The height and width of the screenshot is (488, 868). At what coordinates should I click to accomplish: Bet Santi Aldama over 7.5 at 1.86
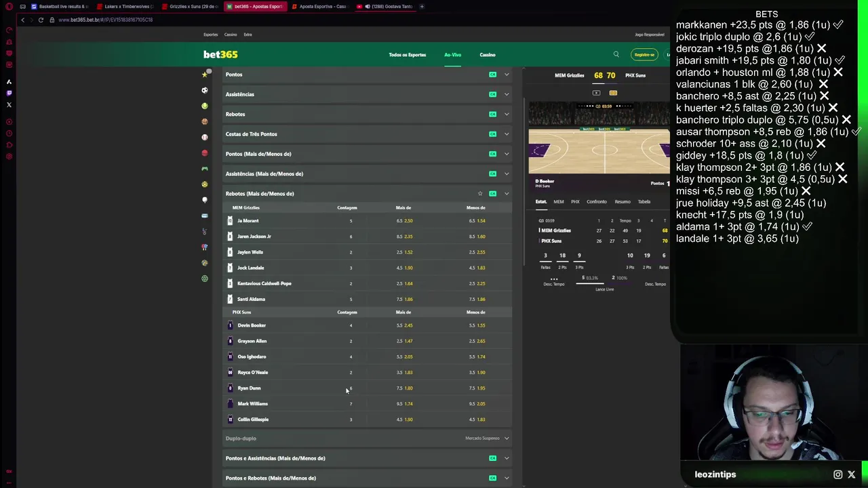point(405,299)
